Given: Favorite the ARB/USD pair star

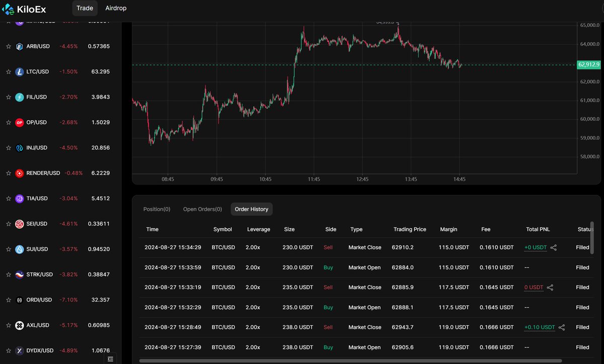Looking at the screenshot, I should click(x=8, y=46).
